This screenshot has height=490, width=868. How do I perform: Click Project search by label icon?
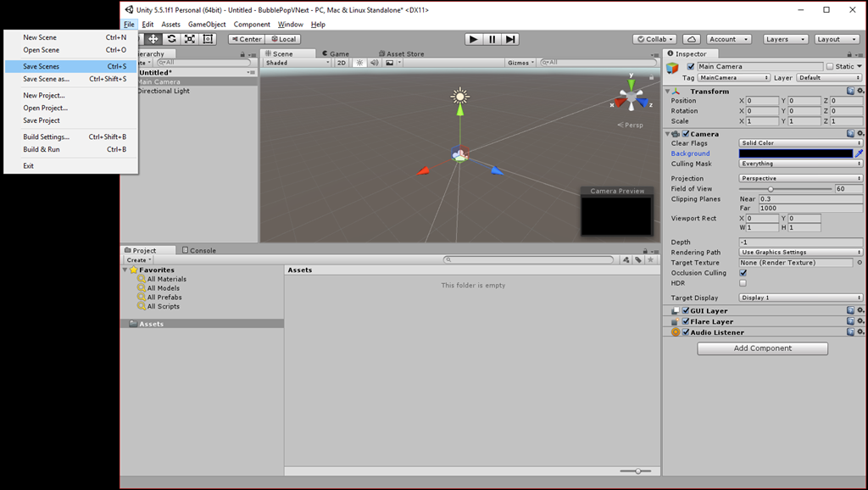[638, 259]
